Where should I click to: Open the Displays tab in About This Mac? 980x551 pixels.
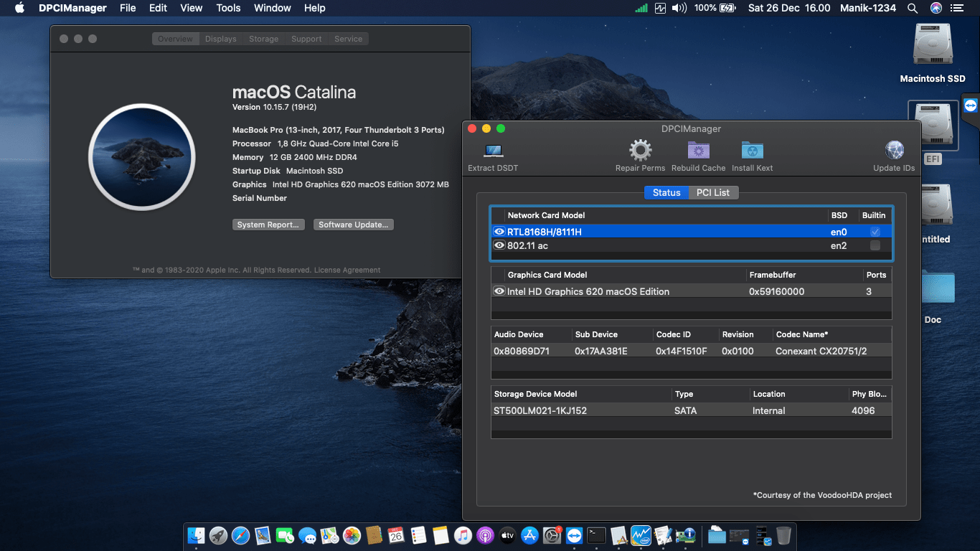(x=220, y=39)
